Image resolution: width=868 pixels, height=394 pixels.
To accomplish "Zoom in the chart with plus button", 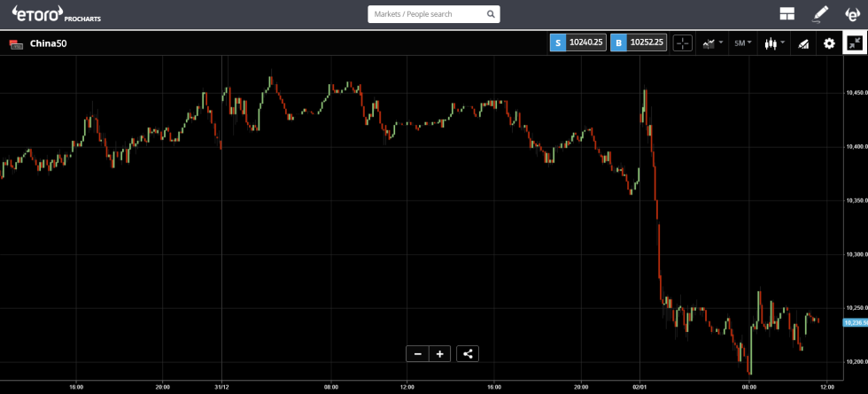I will point(439,354).
